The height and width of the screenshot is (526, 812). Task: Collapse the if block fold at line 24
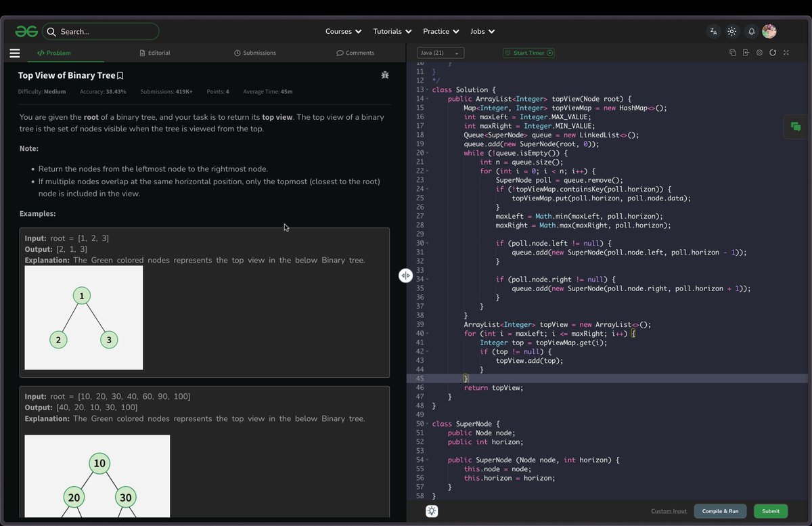pyautogui.click(x=428, y=190)
